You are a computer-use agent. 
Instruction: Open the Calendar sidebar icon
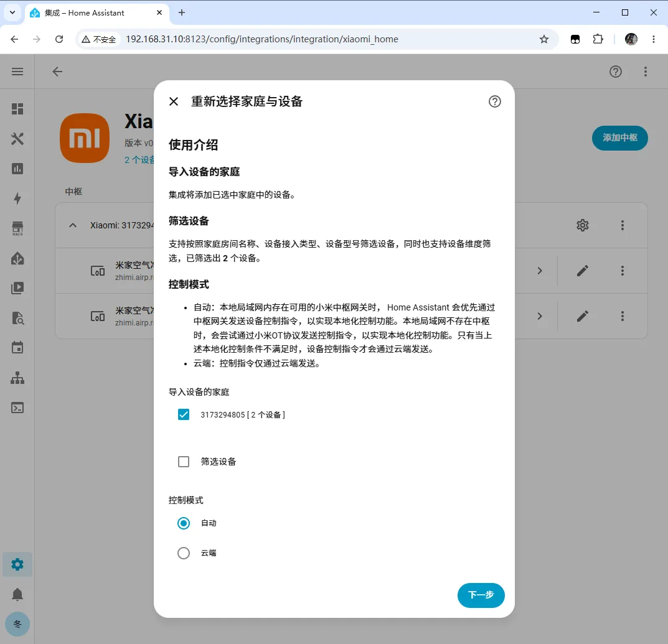17,348
